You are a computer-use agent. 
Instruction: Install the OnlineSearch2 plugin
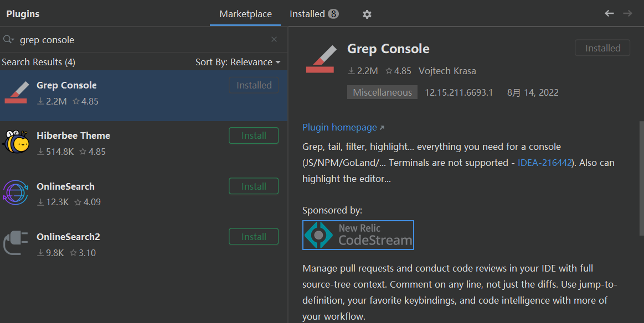click(254, 237)
